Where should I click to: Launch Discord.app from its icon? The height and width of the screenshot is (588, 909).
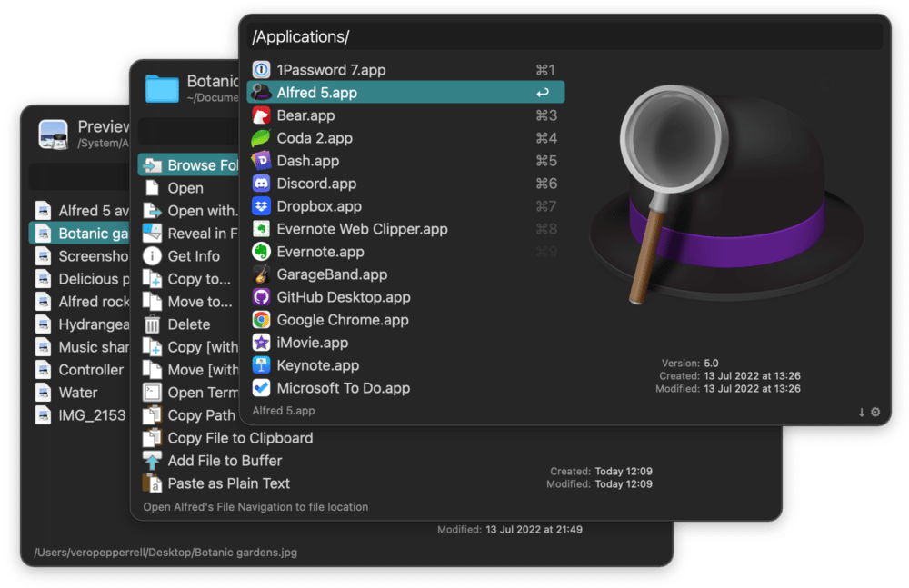262,184
